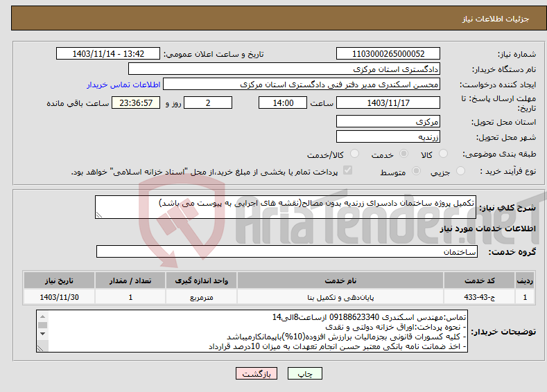The image size is (547, 392).
Task: Click the need number field 1103000265000052
Action: tap(388, 53)
